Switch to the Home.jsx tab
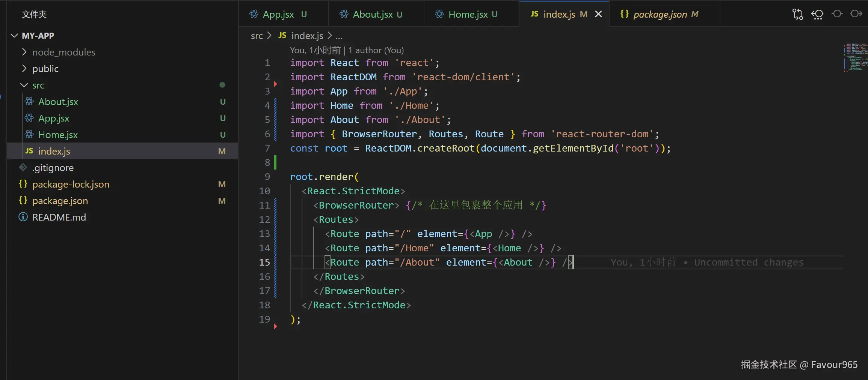868x380 pixels. (x=472, y=14)
